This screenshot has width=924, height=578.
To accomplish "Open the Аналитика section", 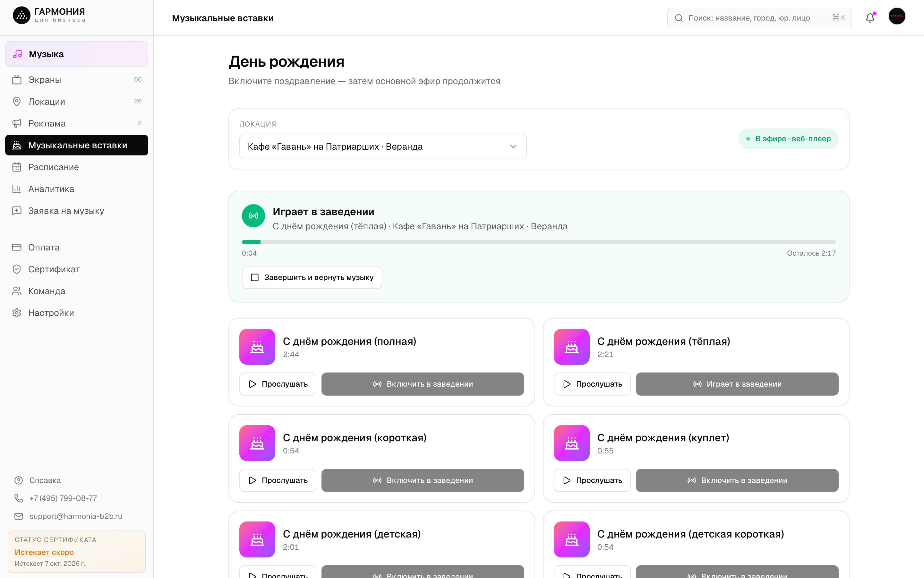I will click(76, 189).
